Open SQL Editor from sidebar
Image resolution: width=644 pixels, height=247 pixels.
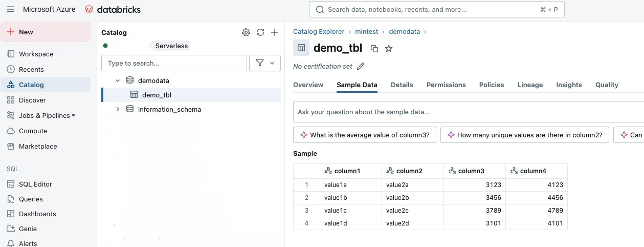(35, 184)
